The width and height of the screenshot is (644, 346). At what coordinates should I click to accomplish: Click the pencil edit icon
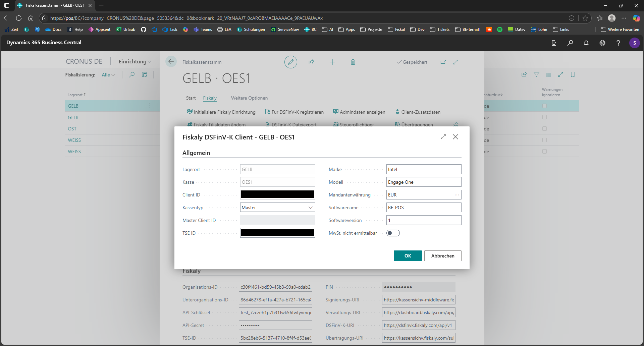click(x=290, y=62)
